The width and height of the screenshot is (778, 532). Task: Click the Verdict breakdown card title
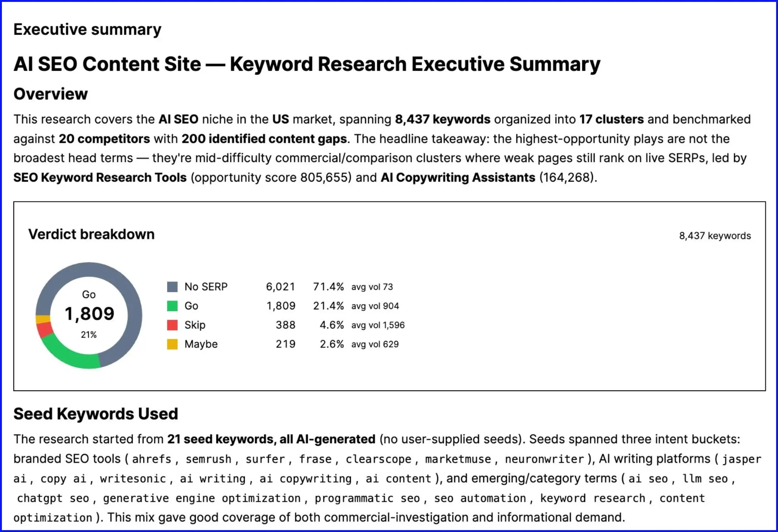coord(91,234)
